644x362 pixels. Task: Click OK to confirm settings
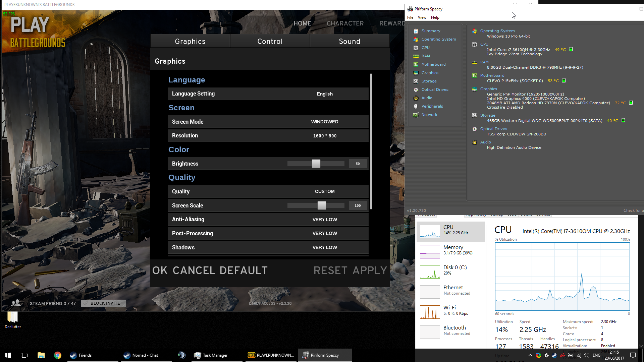click(160, 270)
